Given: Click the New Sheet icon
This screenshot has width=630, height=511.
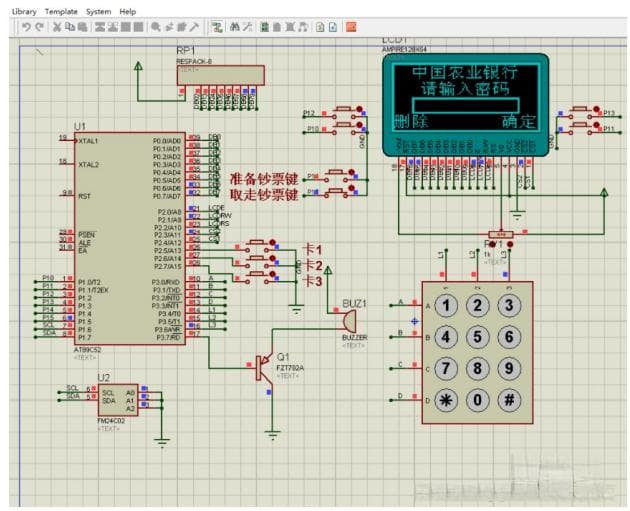Looking at the screenshot, I should tap(277, 27).
